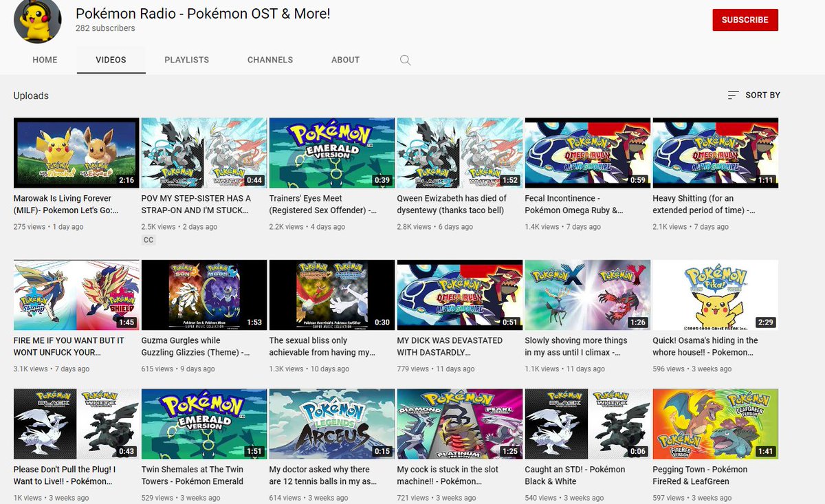
Task: Open the 'Fecal Incontinence' video title link
Action: pos(575,204)
